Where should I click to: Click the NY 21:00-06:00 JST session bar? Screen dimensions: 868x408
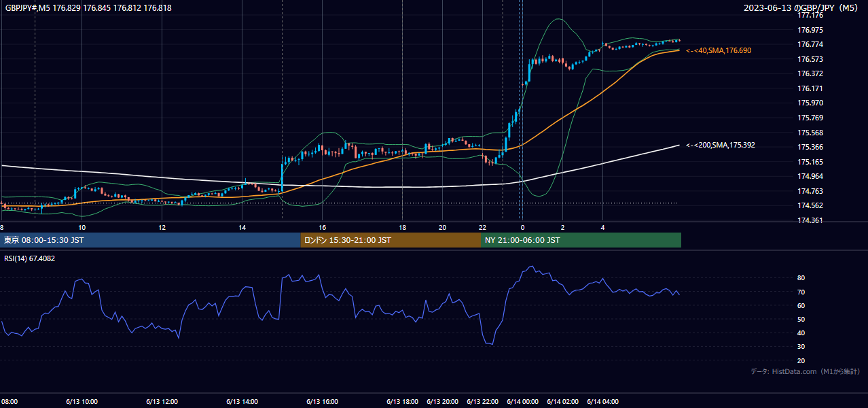(x=581, y=240)
